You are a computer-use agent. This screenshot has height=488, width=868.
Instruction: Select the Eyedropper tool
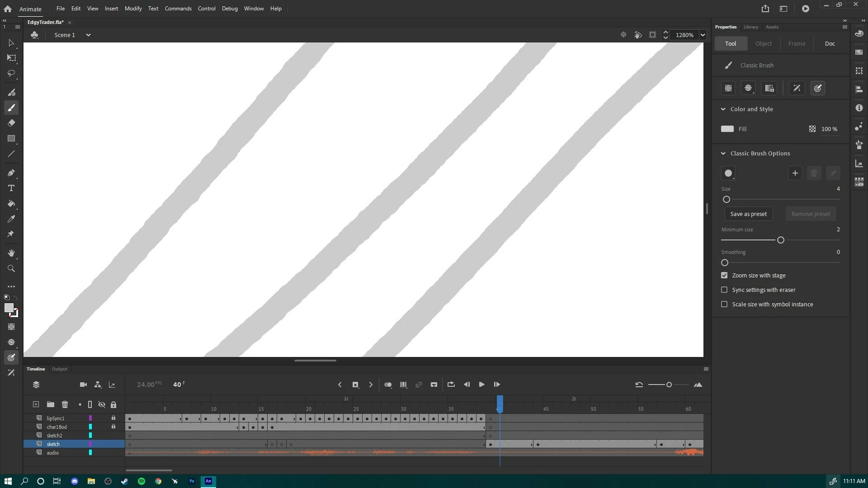click(11, 219)
